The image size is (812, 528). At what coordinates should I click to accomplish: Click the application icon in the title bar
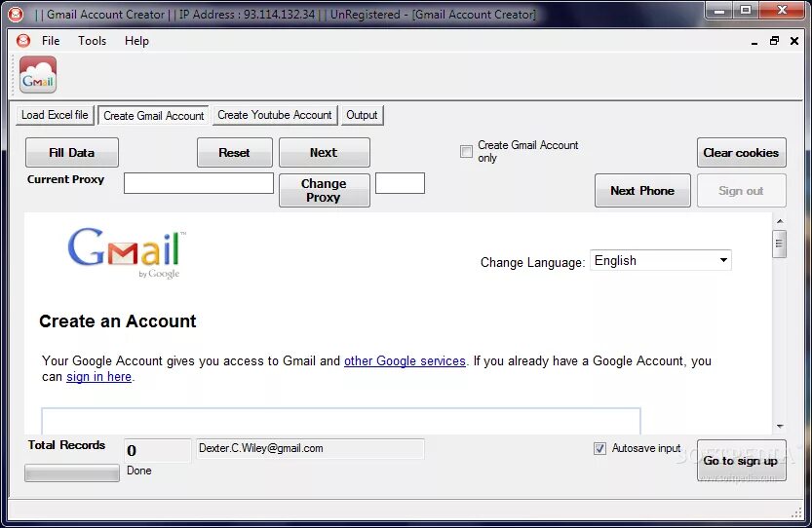point(16,14)
